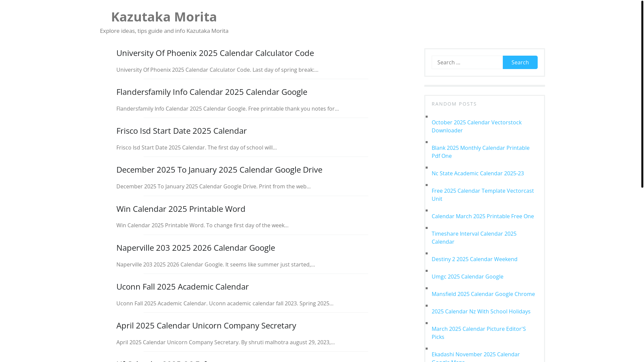Select March 2025 Calendar Picture Editor's Picks
644x362 pixels.
coord(479,333)
